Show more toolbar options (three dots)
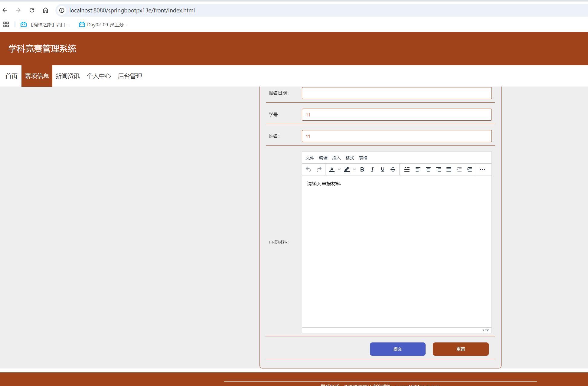 (482, 169)
